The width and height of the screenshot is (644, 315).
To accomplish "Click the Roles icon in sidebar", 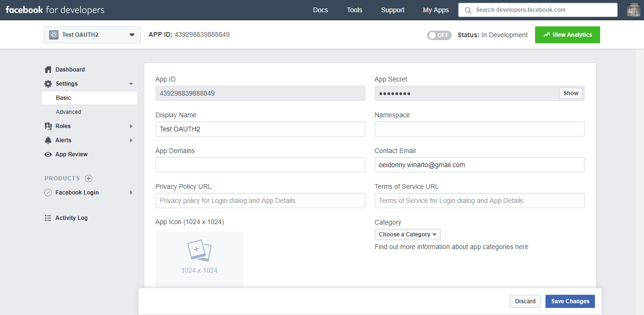I will click(48, 126).
